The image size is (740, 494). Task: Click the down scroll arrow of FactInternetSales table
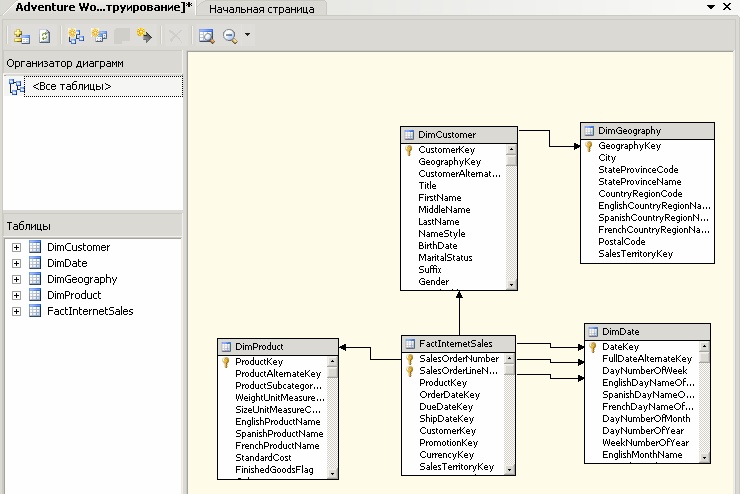509,469
